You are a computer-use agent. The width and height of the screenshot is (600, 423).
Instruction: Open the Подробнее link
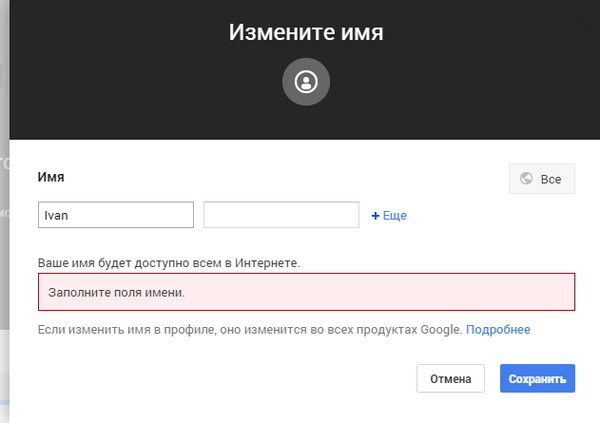498,330
